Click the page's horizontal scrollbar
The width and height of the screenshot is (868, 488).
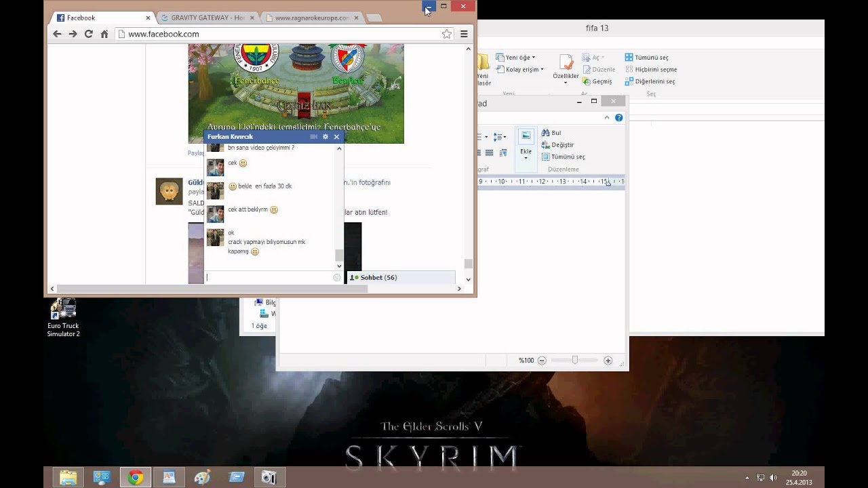point(212,289)
